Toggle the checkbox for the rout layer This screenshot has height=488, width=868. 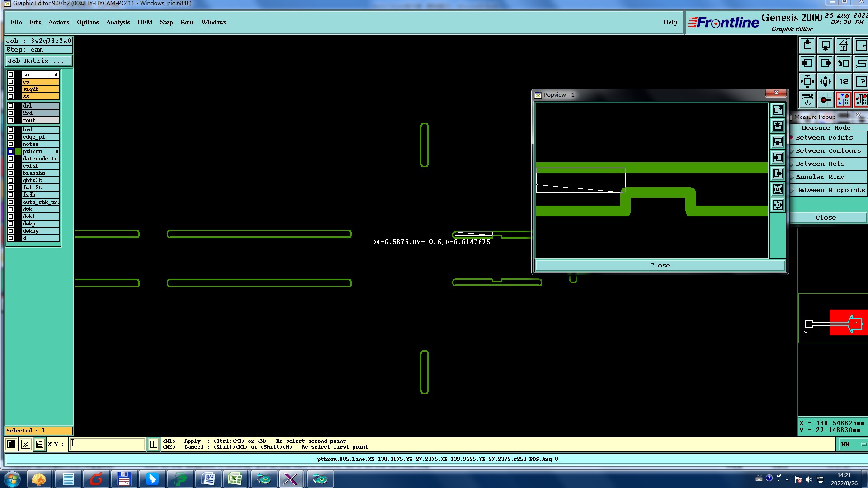(11, 120)
